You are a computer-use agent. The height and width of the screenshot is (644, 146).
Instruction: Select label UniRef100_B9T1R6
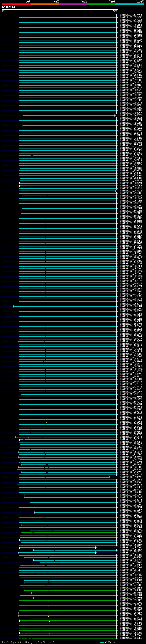(x=131, y=213)
